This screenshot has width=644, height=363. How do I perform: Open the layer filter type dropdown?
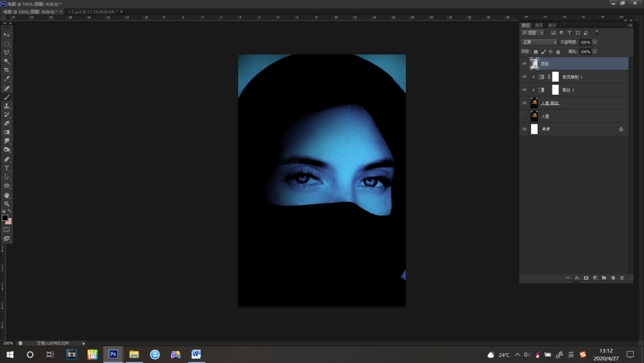coord(532,32)
